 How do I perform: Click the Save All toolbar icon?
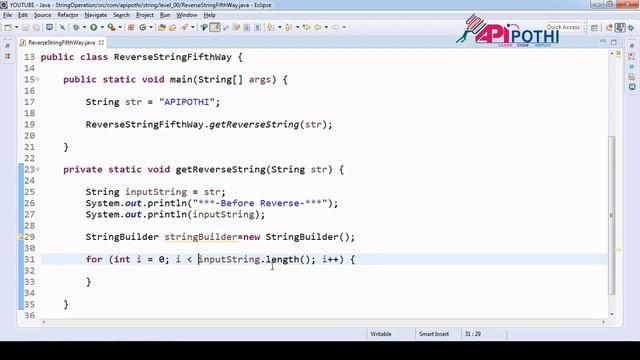click(36, 27)
